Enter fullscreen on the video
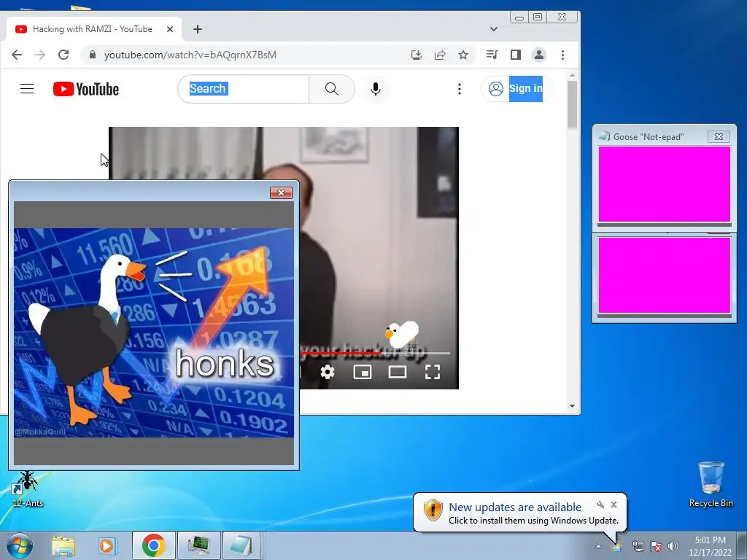Viewport: 747px width, 560px height. pyautogui.click(x=433, y=372)
